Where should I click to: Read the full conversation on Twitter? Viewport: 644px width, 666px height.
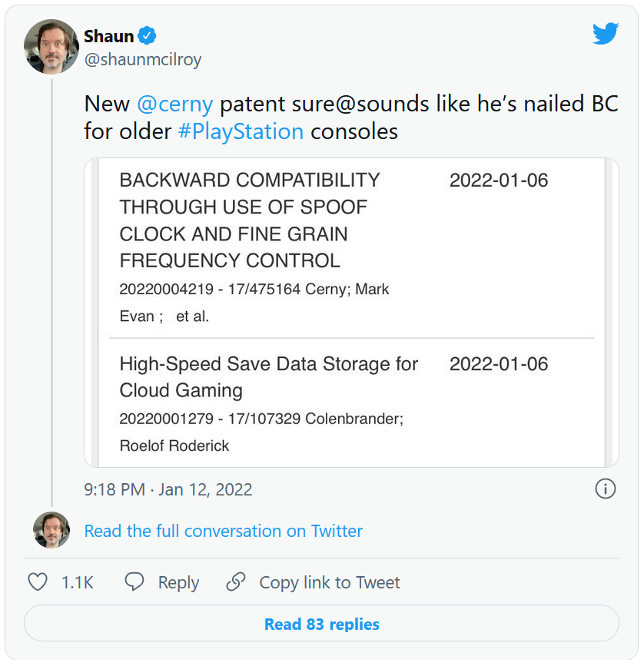(223, 531)
